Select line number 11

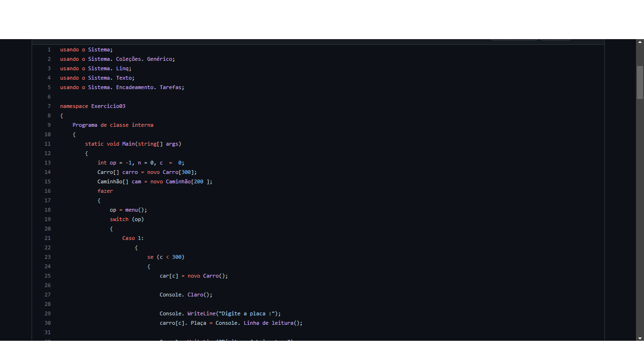(48, 144)
